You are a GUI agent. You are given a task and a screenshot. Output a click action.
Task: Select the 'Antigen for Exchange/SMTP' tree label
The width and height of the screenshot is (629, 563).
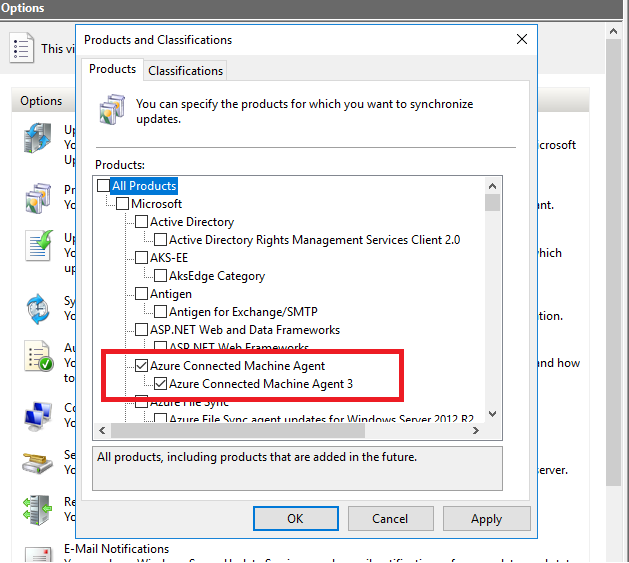point(243,312)
